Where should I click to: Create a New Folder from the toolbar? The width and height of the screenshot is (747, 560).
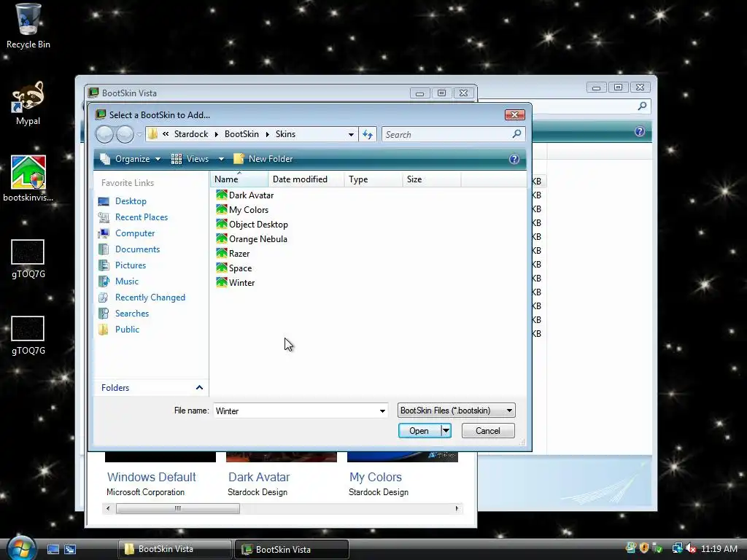pyautogui.click(x=263, y=159)
